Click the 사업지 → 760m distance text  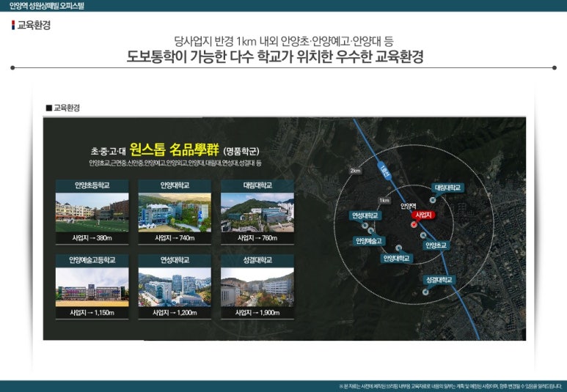[257, 238]
